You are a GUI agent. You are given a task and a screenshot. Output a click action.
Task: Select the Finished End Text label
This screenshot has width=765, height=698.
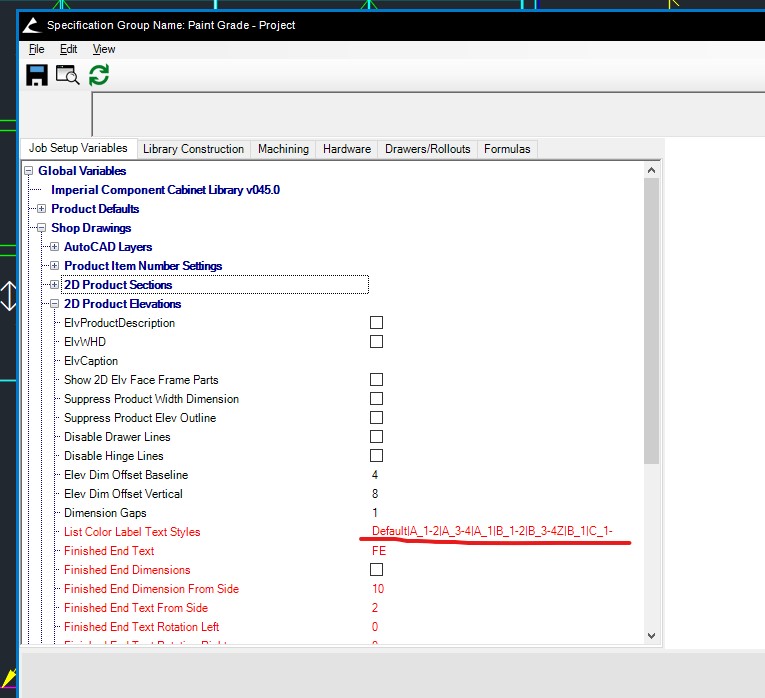coord(109,551)
